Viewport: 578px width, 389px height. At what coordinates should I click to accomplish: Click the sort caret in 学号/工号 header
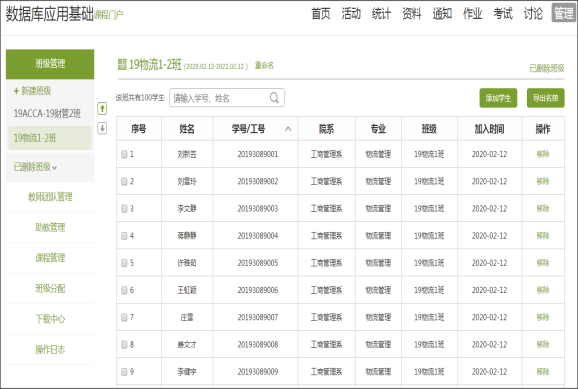point(288,129)
